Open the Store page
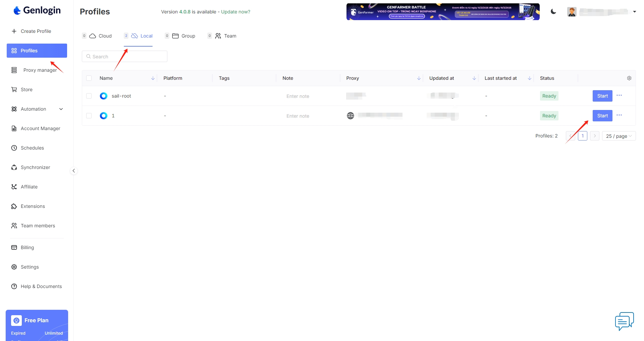Viewport: 644px width, 341px height. point(26,90)
